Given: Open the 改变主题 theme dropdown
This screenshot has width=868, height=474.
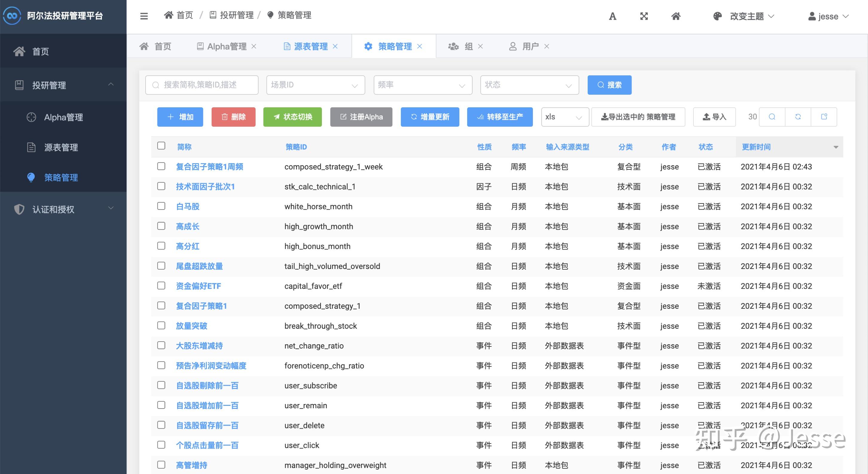Looking at the screenshot, I should point(744,16).
